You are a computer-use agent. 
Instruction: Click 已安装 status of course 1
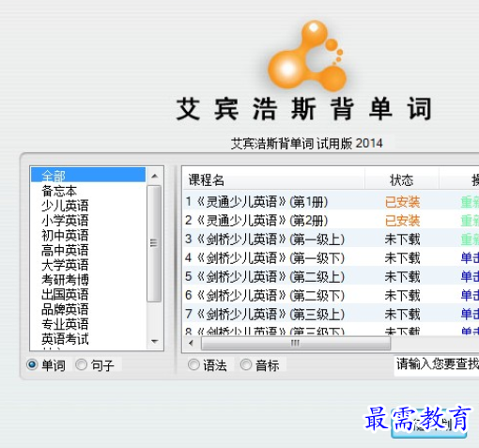[x=402, y=202]
